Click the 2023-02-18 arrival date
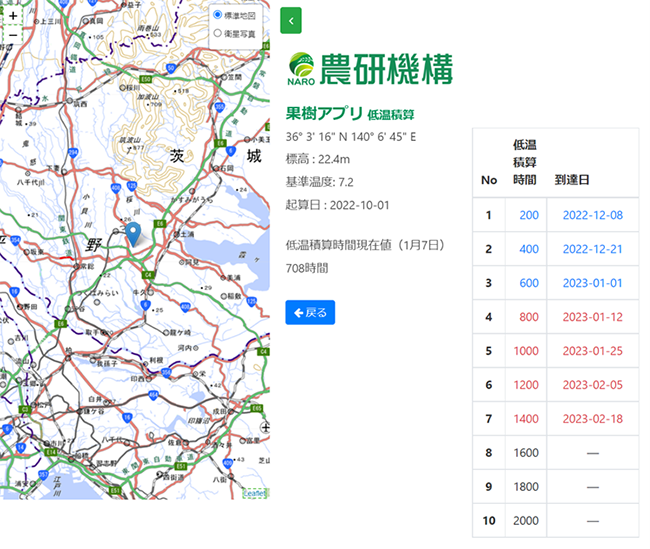 593,419
